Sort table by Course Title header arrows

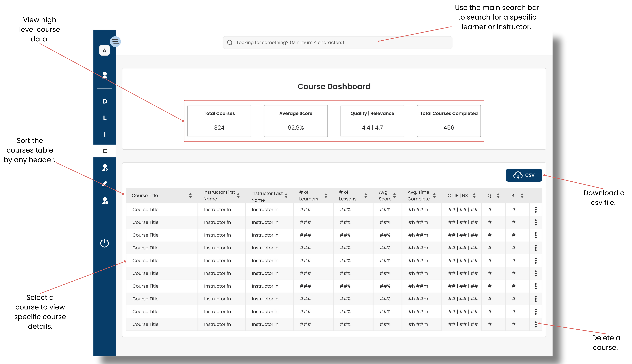pyautogui.click(x=190, y=196)
